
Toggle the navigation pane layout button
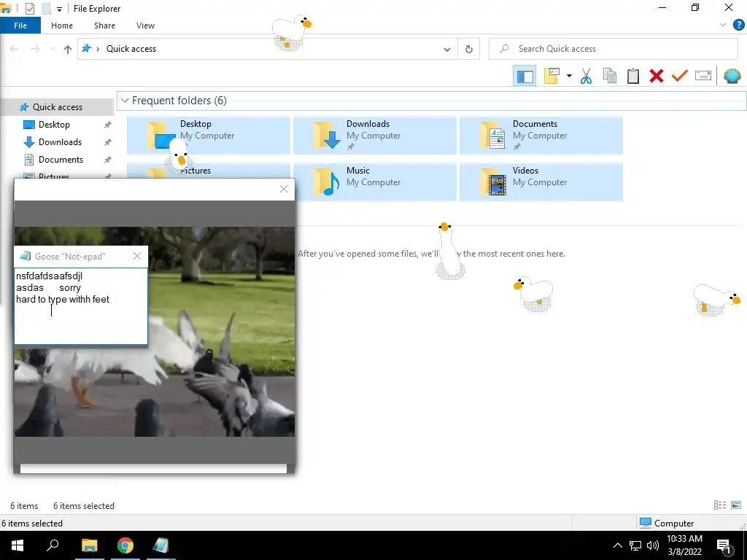tap(525, 76)
